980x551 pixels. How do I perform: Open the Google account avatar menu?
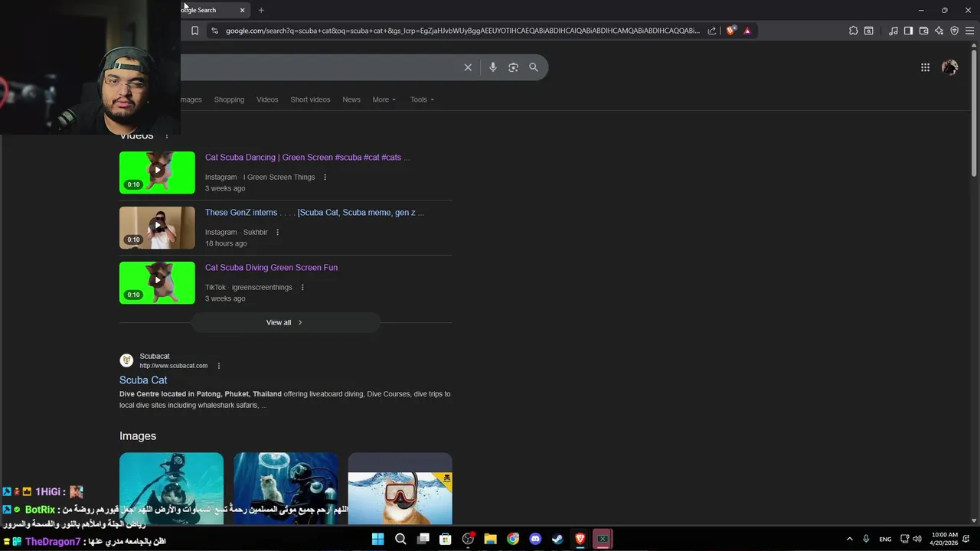(x=950, y=67)
